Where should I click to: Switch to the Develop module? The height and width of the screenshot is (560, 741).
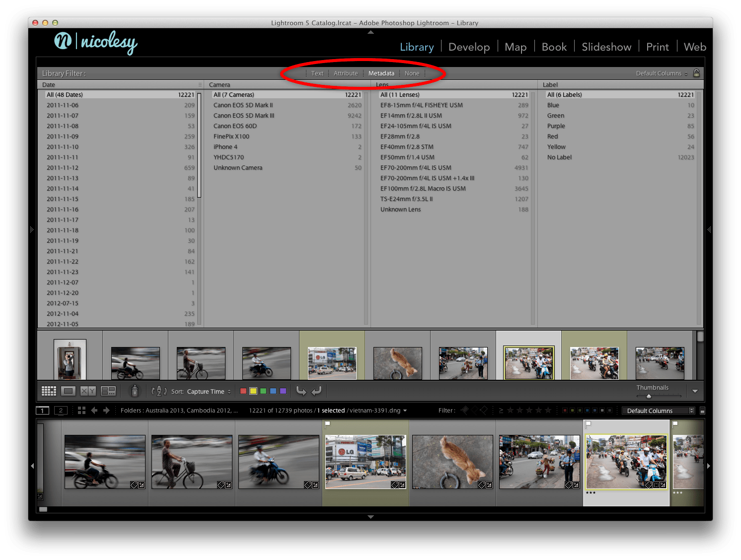pyautogui.click(x=469, y=47)
